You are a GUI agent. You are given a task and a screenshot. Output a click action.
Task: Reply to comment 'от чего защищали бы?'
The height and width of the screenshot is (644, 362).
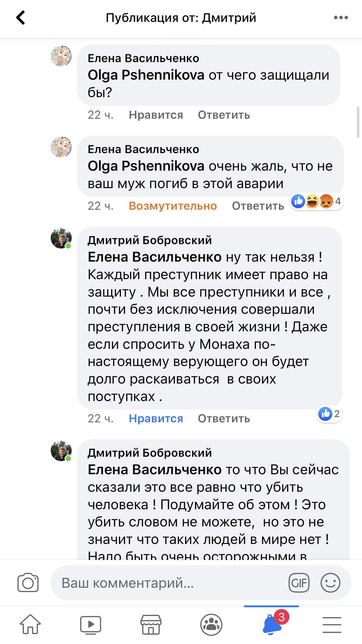(224, 115)
